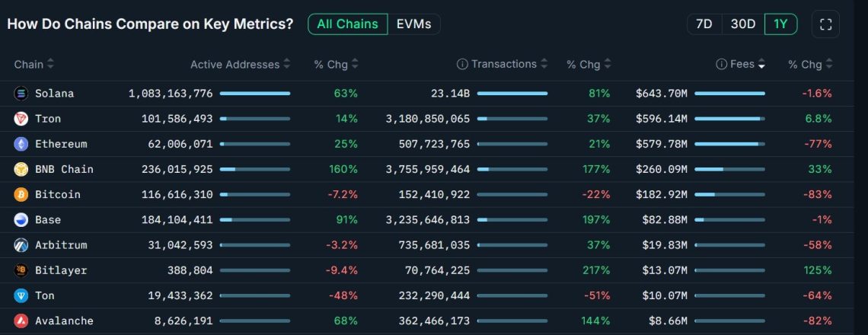Click the Ton row's fees value
This screenshot has height=335, width=868.
pyautogui.click(x=662, y=295)
